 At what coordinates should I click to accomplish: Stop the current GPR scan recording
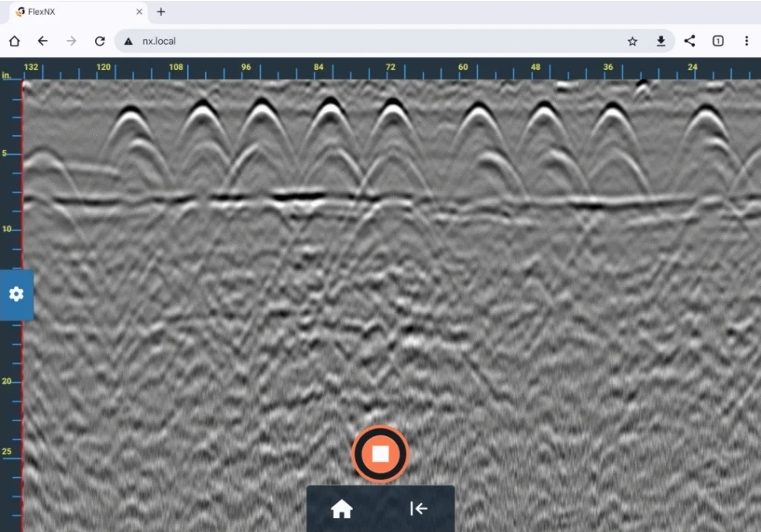(x=380, y=452)
